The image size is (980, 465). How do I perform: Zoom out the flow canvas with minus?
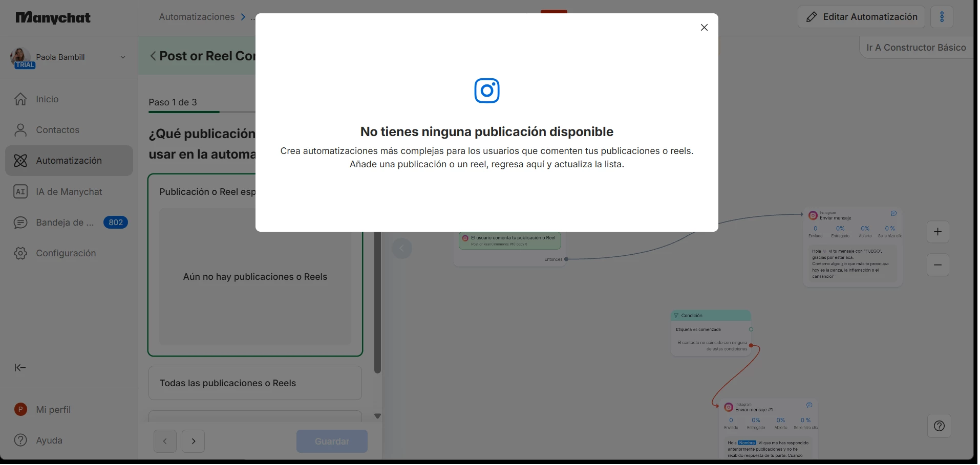click(938, 265)
